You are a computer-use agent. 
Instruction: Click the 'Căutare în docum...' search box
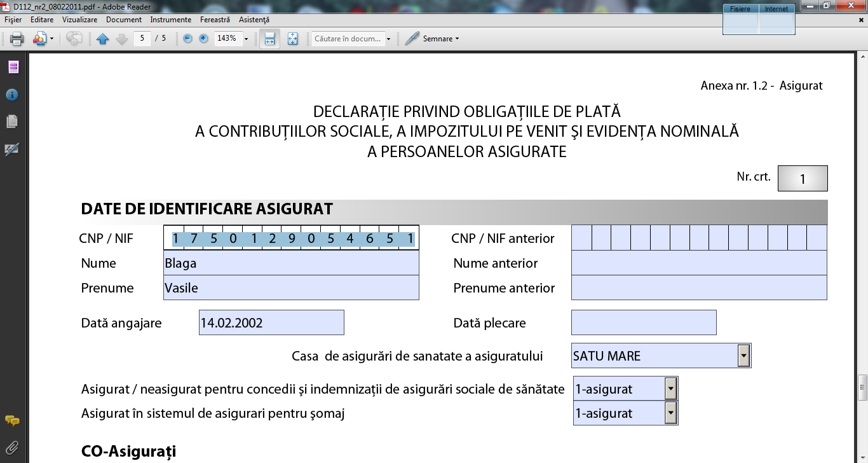[348, 39]
